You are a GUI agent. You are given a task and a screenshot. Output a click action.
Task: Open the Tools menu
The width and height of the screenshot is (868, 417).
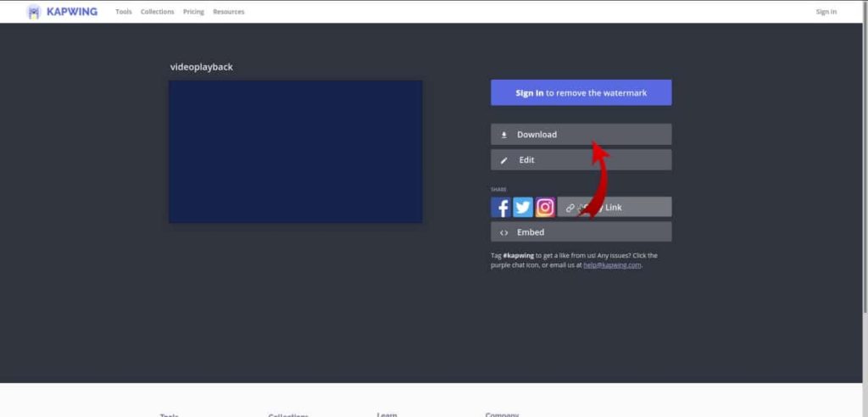pos(124,12)
